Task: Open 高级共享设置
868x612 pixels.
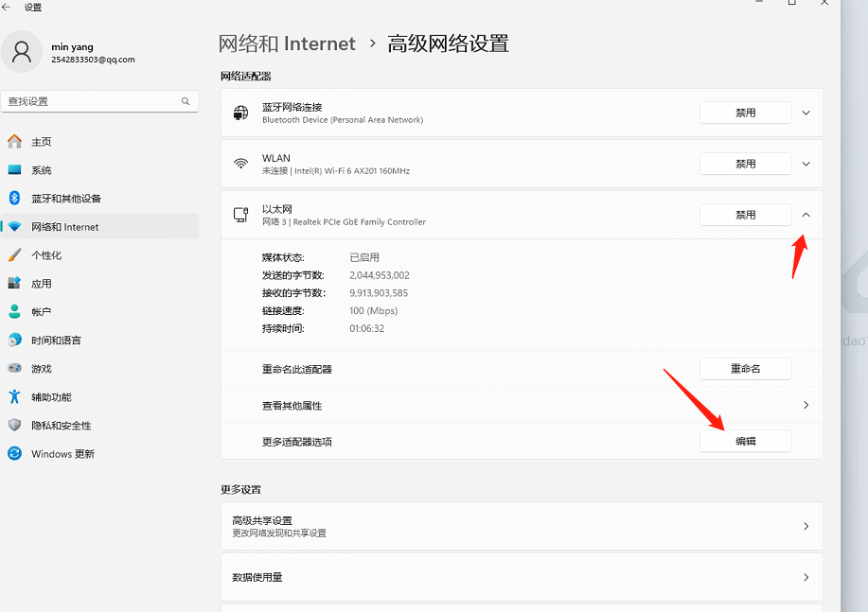Action: coord(521,526)
